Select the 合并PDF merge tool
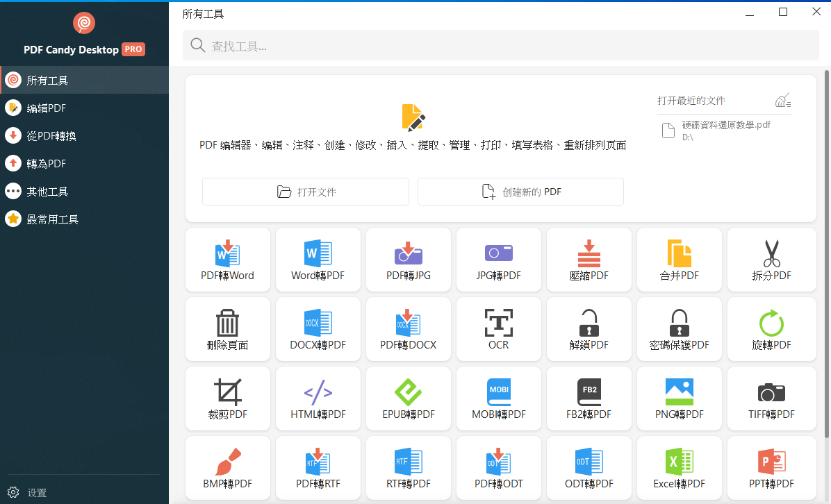Image resolution: width=831 pixels, height=504 pixels. [x=680, y=260]
